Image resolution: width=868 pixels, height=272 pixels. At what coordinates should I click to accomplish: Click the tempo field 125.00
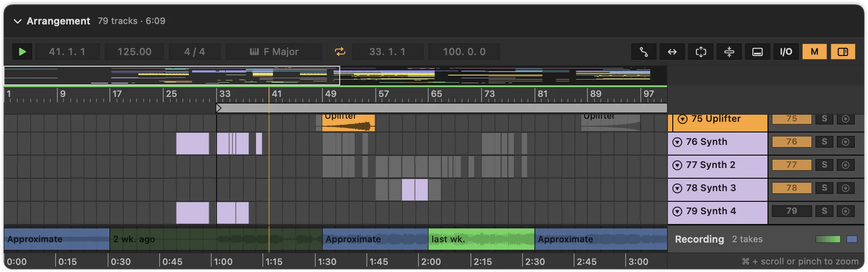tap(134, 52)
